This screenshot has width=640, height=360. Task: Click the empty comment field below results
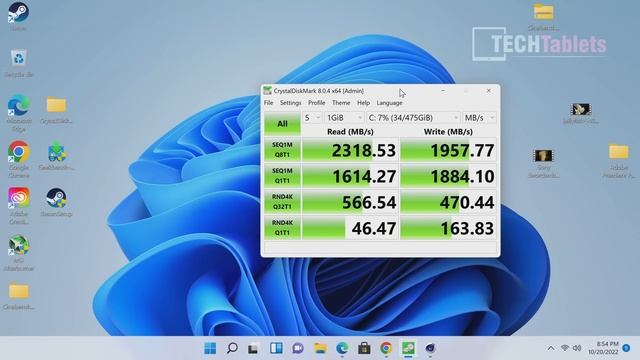[x=380, y=247]
